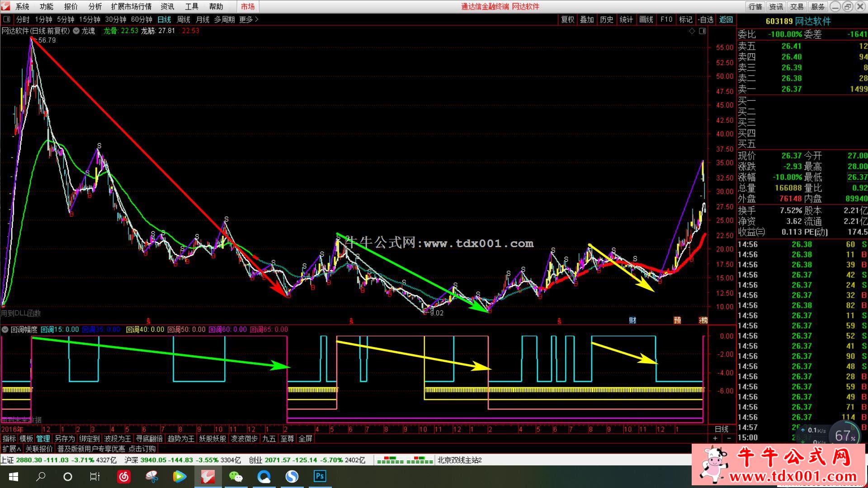Viewport: 868px width, 488px height.
Task: Open Photoshop icon in taskbar
Action: pos(320,476)
